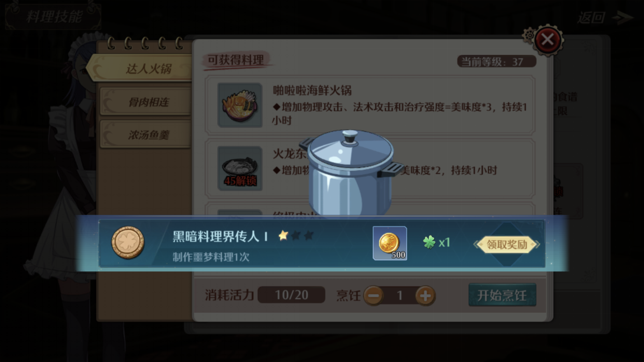Click the locked 火龙 dish icon (45解锁)
This screenshot has height=362, width=644.
tap(240, 168)
